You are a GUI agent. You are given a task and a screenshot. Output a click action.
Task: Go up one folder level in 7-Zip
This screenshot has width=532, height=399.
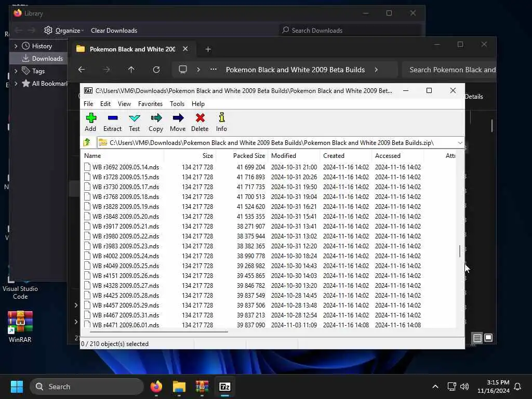tap(87, 142)
